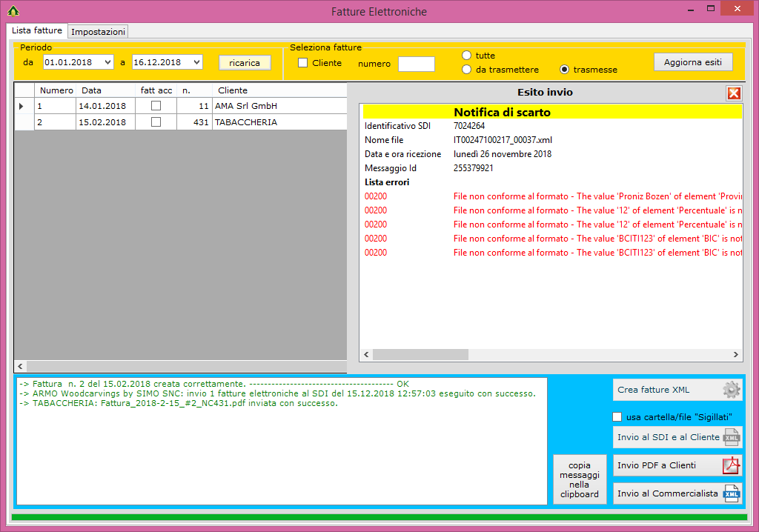
Task: Open the end date dropdown 16.12.2018
Action: [196, 63]
